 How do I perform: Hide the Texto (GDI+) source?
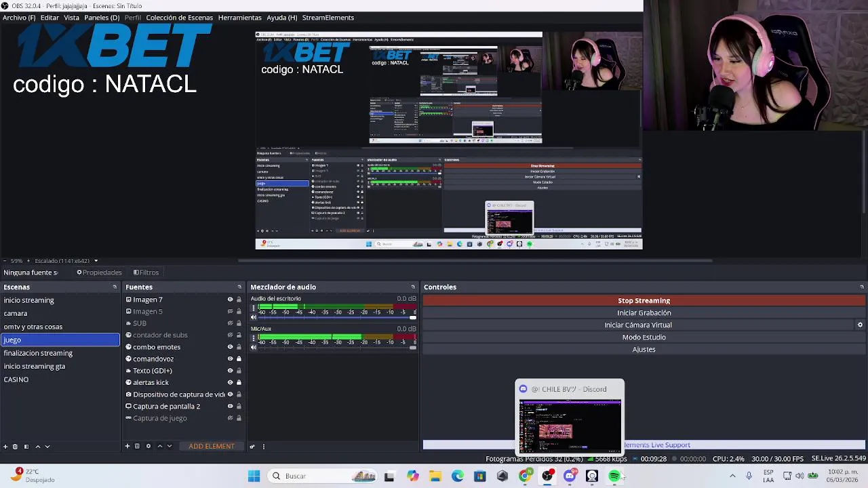[x=230, y=371]
